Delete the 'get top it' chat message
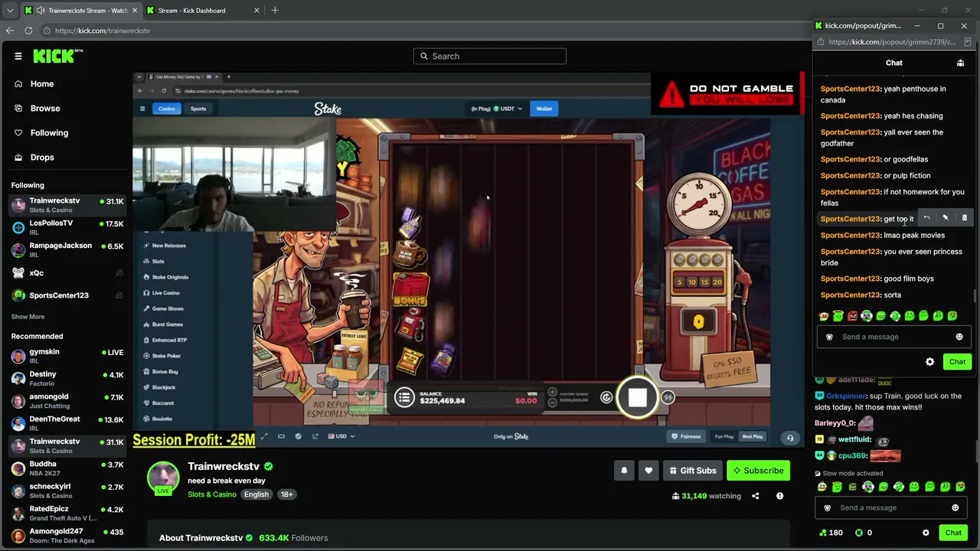This screenshot has height=551, width=980. (x=964, y=218)
